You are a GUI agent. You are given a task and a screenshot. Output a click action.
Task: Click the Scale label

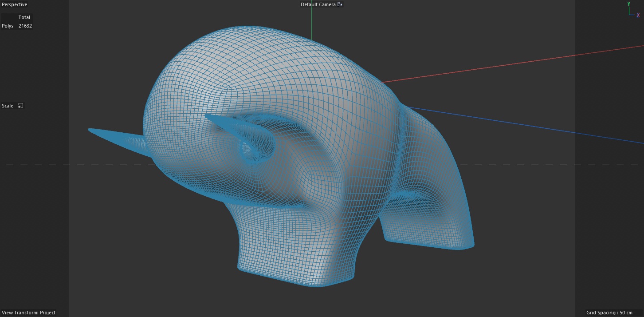8,106
